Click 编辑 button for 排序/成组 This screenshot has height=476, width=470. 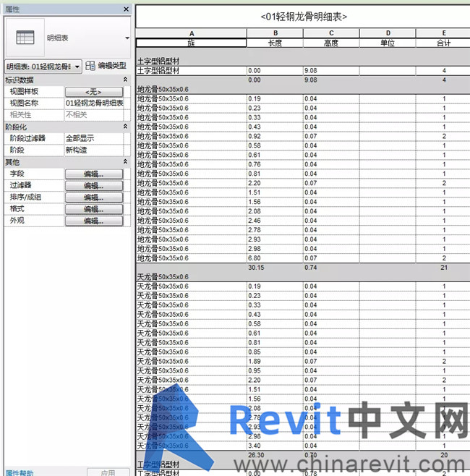94,197
